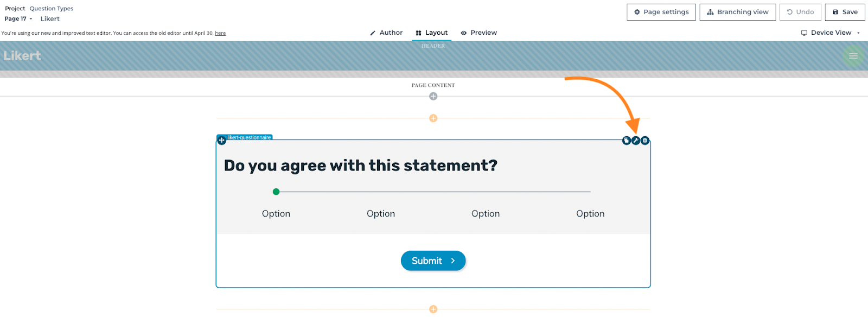Click the HEADER section label
Screen dimensions: 868x317
point(433,46)
